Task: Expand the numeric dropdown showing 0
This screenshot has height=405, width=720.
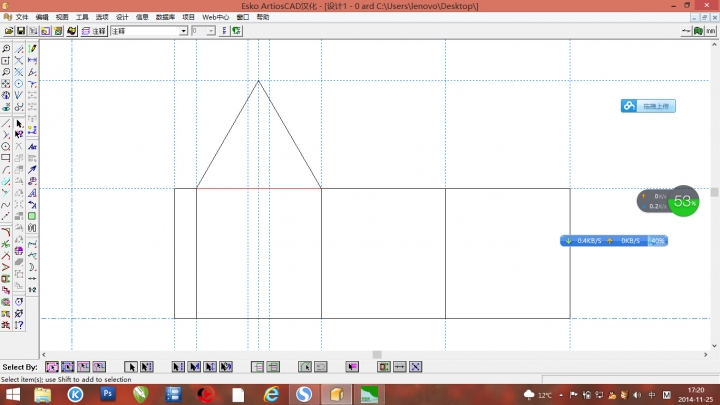Action: (210, 31)
